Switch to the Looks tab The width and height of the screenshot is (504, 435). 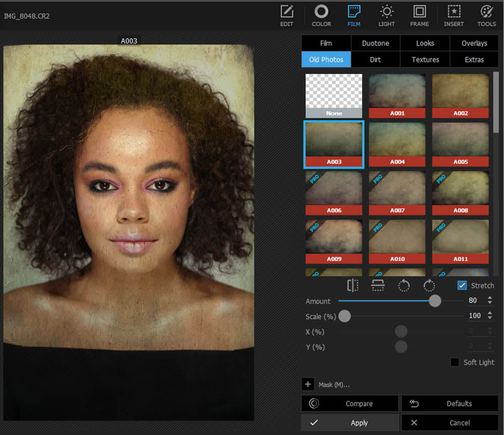[x=425, y=43]
